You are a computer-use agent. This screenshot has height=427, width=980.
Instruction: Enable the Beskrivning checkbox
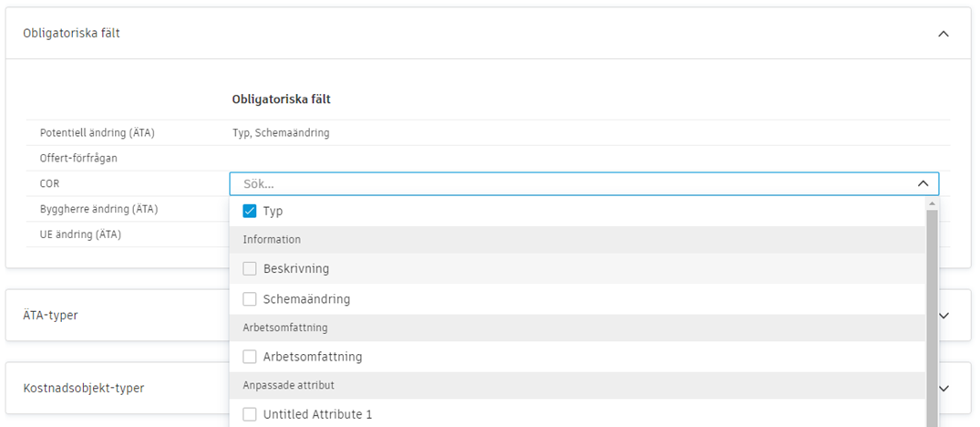click(x=250, y=269)
